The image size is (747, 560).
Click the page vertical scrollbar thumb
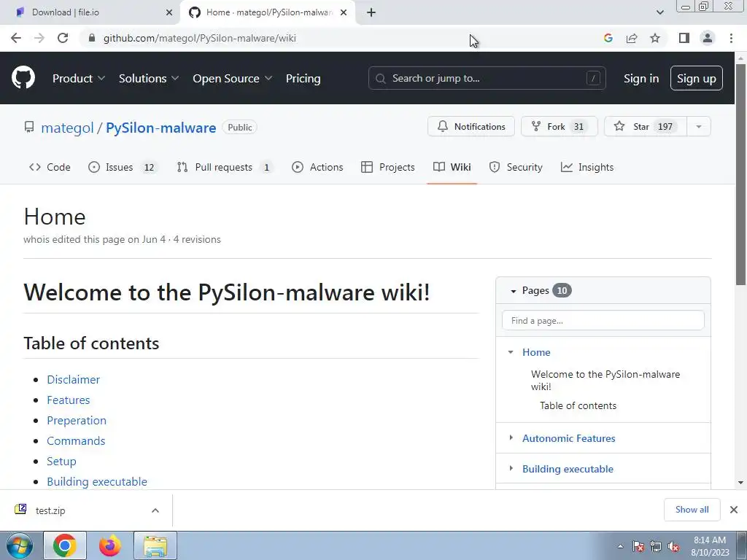(740, 174)
